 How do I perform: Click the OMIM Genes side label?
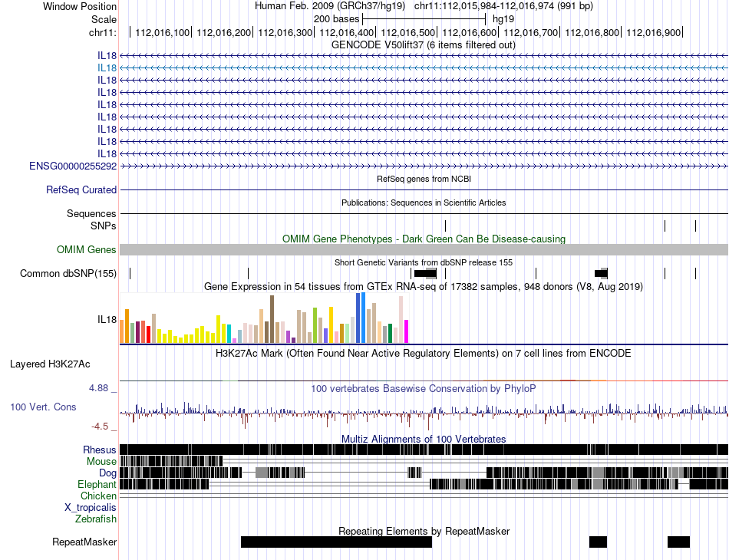[x=87, y=249]
